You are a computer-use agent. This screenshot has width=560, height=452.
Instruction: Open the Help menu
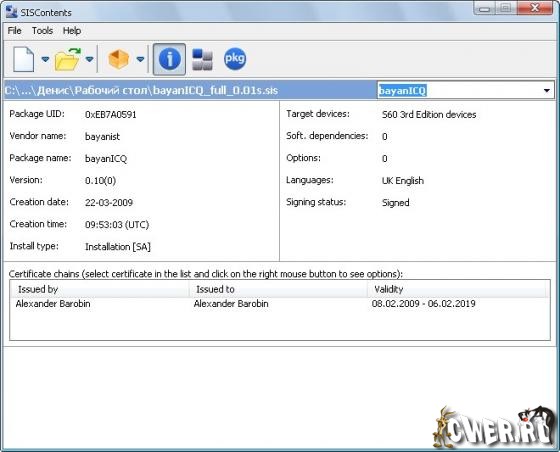pyautogui.click(x=72, y=31)
